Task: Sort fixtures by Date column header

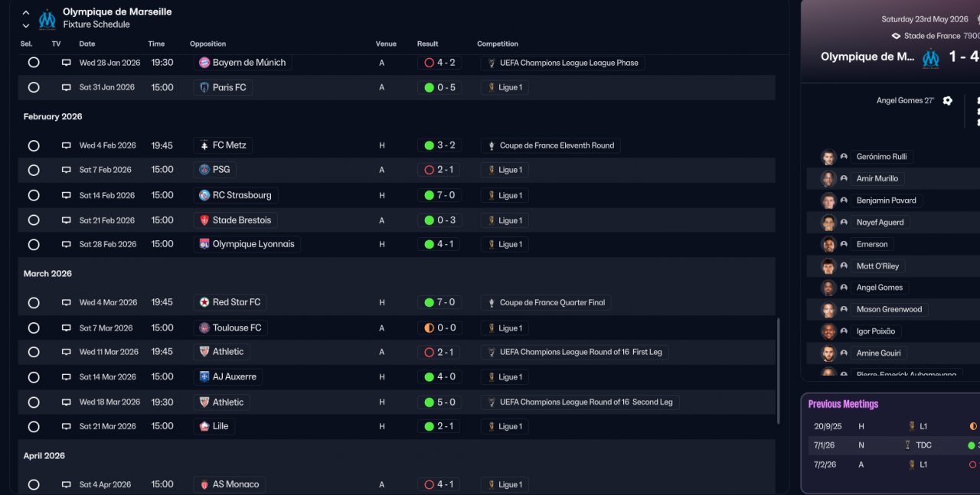Action: 87,44
